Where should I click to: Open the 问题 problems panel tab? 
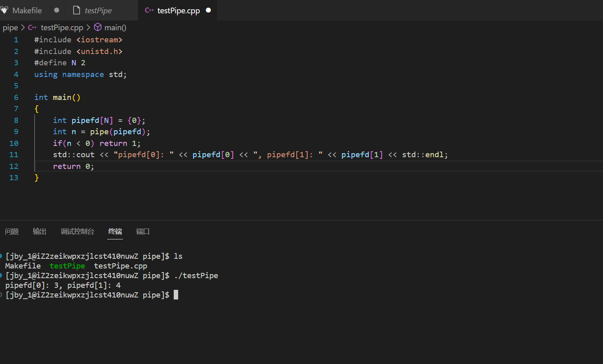[12, 231]
